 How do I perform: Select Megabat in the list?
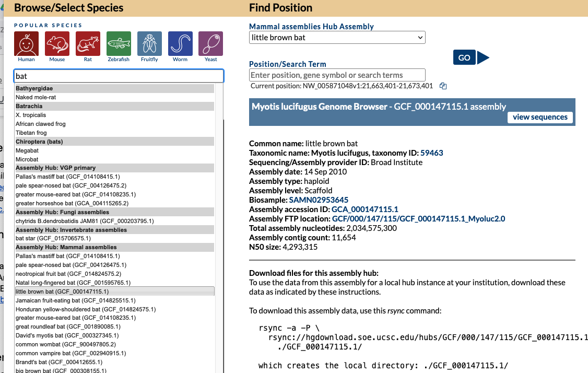[115, 150]
